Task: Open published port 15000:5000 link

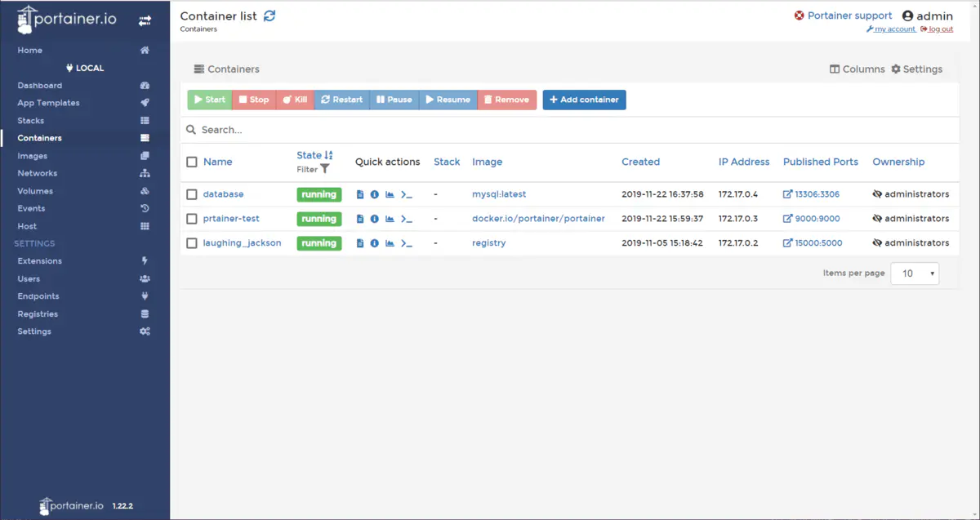Action: coord(813,243)
